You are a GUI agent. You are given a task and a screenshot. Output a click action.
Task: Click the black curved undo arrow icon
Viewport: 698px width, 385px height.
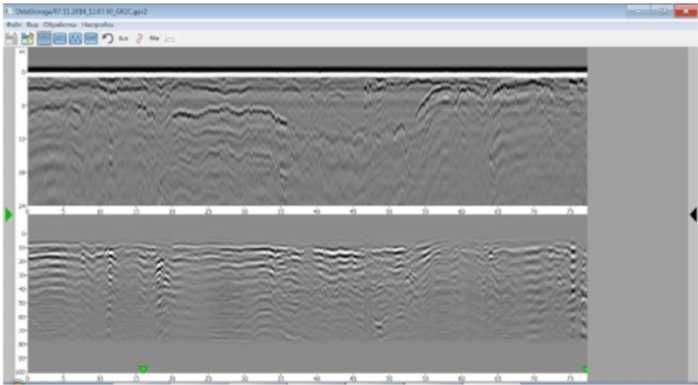[107, 39]
